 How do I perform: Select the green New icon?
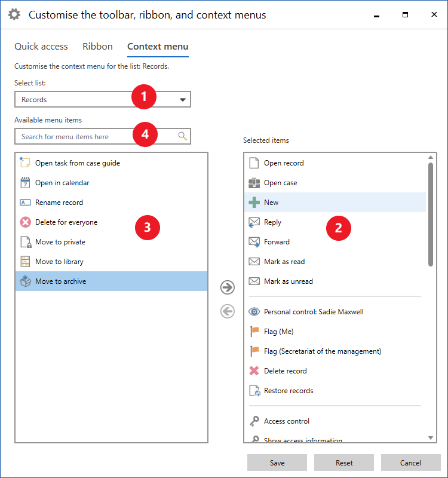point(254,202)
